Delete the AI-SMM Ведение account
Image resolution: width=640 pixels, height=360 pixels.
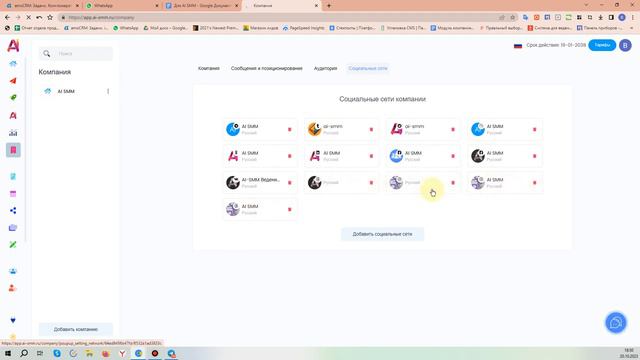(290, 183)
